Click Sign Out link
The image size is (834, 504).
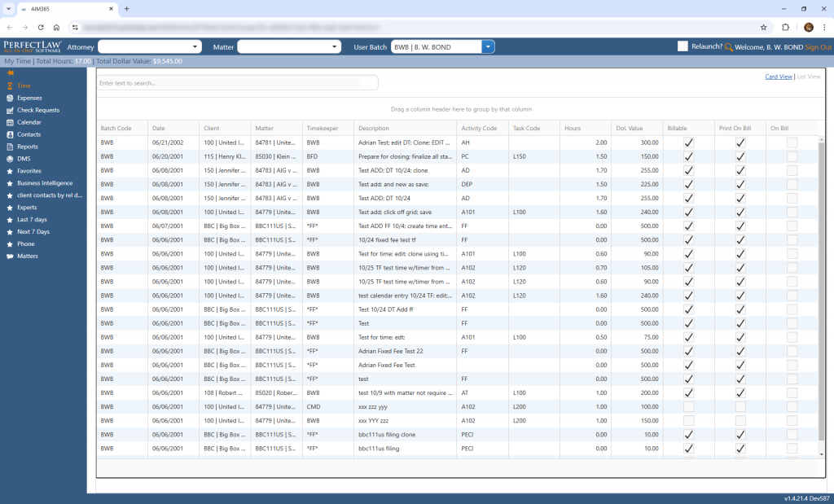[x=818, y=47]
